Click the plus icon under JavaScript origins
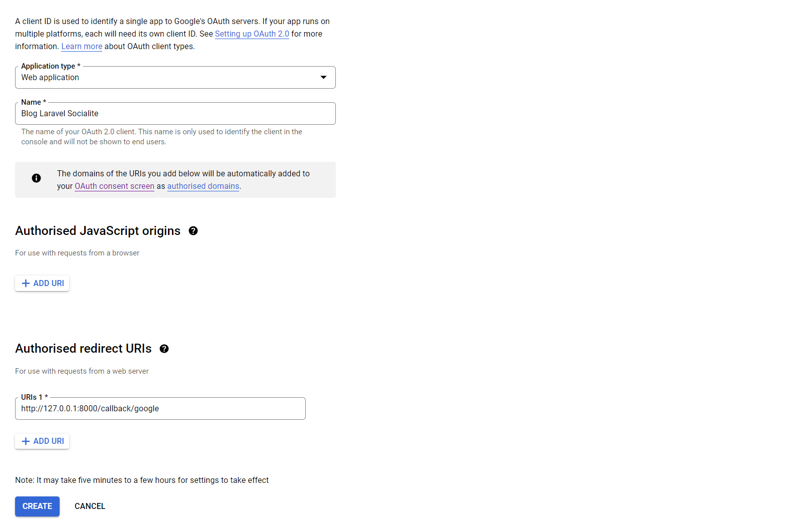802x532 pixels. pyautogui.click(x=26, y=284)
